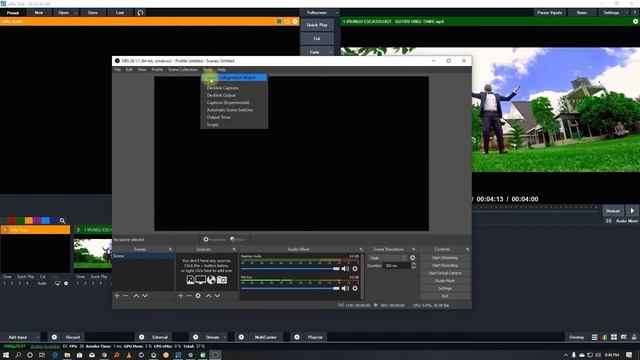
Task: Click Start Streaming in OBS
Action: 445,258
